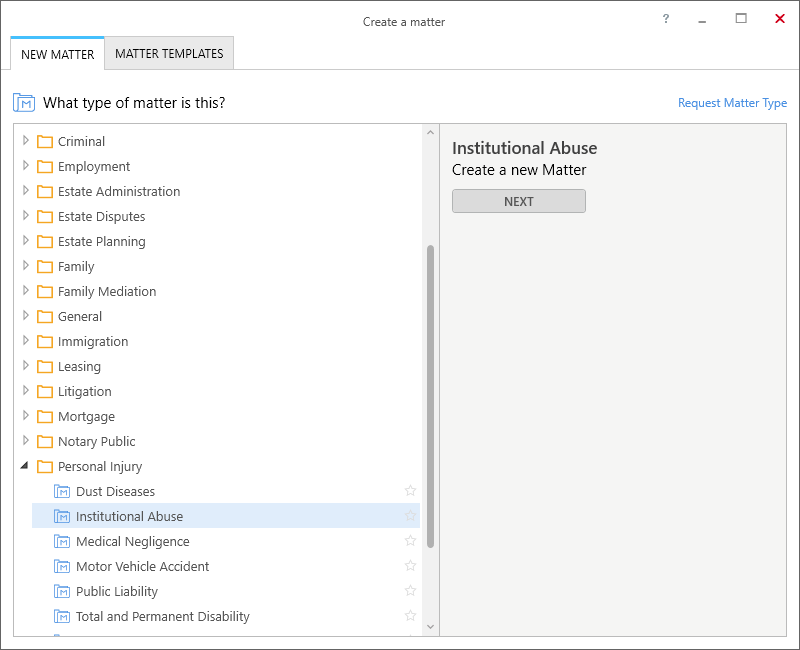800x650 pixels.
Task: Open the Request Matter Type link
Action: 732,103
